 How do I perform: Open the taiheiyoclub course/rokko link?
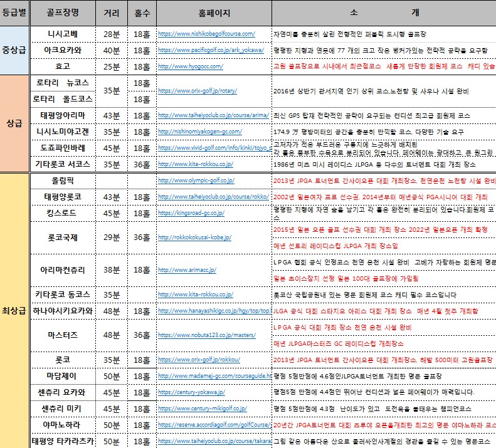click(x=213, y=197)
